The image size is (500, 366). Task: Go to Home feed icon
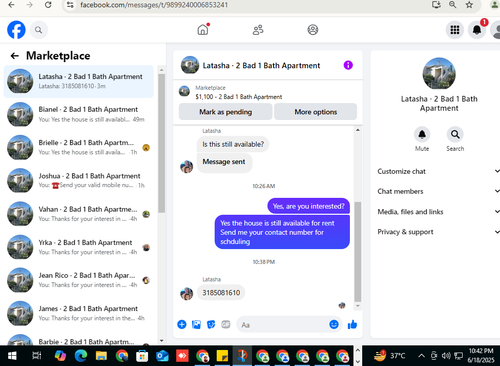click(x=203, y=30)
